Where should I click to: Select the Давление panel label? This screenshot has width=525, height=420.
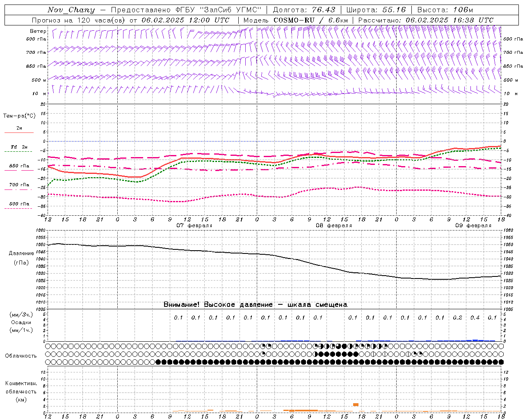coord(21,253)
